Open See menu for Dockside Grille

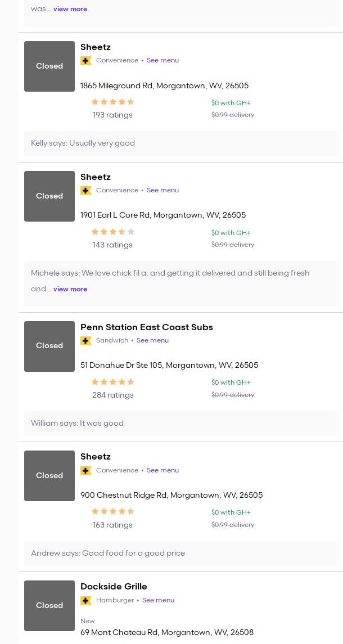pos(158,600)
